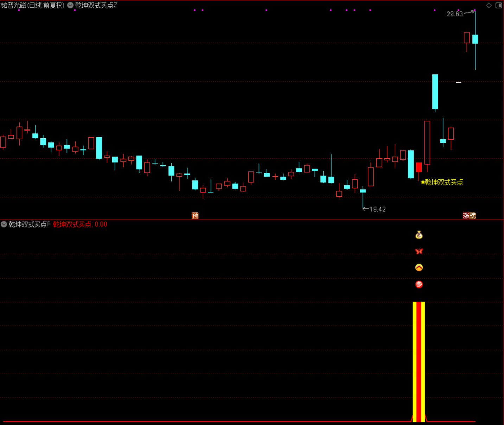The image size is (504, 425).
Task: Click the 乾坤双式买点F indicator name
Action: pos(30,224)
